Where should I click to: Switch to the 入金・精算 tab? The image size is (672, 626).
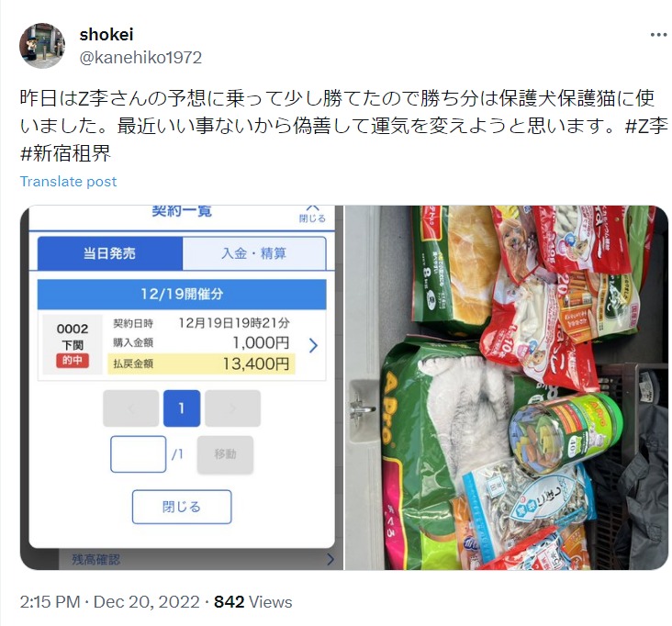254,253
